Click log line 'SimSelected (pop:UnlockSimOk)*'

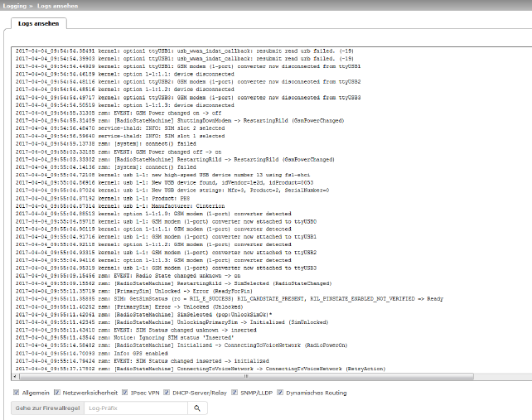click(144, 315)
